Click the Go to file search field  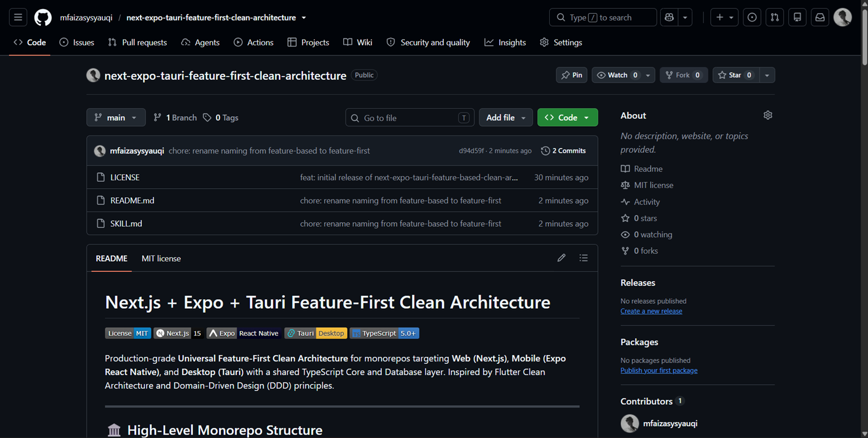[x=410, y=117]
